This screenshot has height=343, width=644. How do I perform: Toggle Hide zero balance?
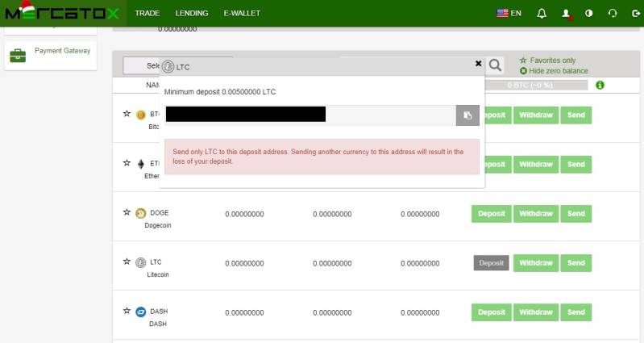[554, 71]
